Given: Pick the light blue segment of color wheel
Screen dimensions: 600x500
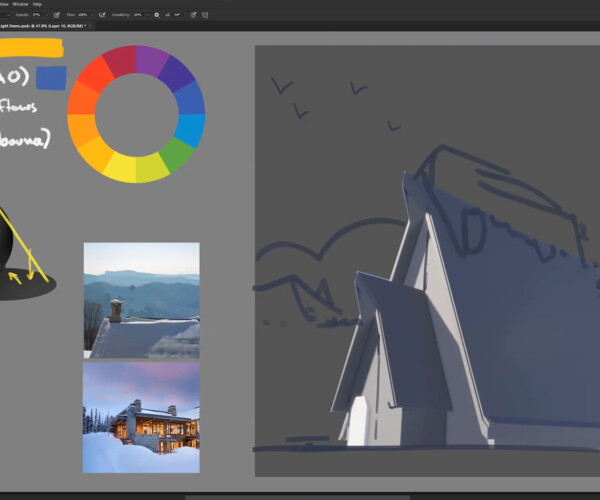Looking at the screenshot, I should click(191, 129).
